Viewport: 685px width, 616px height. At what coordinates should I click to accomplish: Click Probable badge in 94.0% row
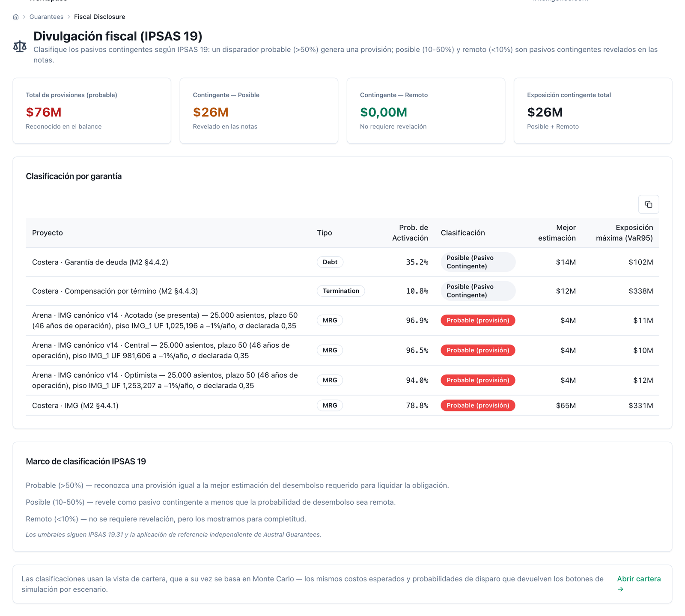478,380
